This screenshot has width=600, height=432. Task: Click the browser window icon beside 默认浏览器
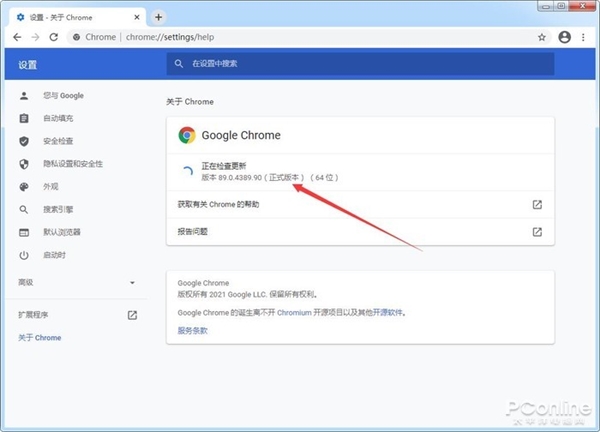pyautogui.click(x=24, y=232)
